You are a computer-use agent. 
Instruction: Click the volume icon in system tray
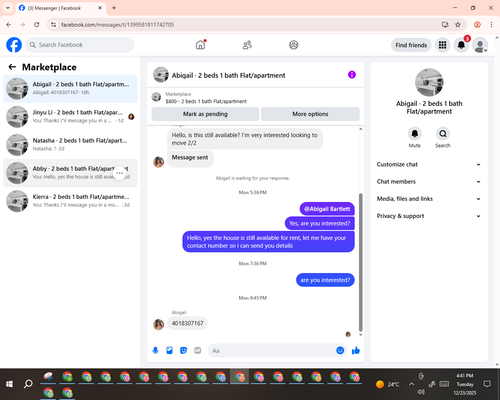pyautogui.click(x=421, y=392)
